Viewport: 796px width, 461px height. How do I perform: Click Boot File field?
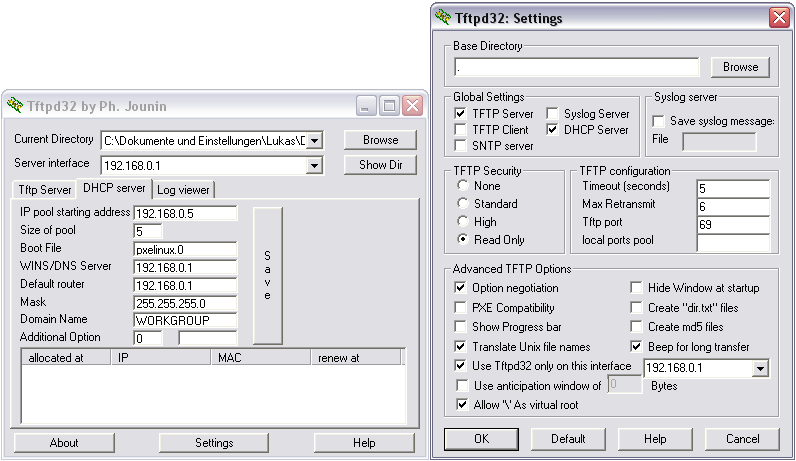(185, 249)
